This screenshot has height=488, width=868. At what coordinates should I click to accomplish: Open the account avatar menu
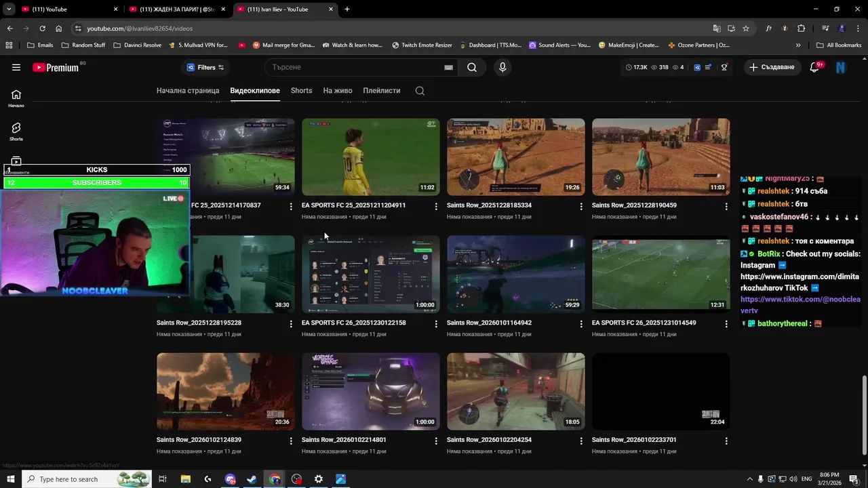coord(841,67)
